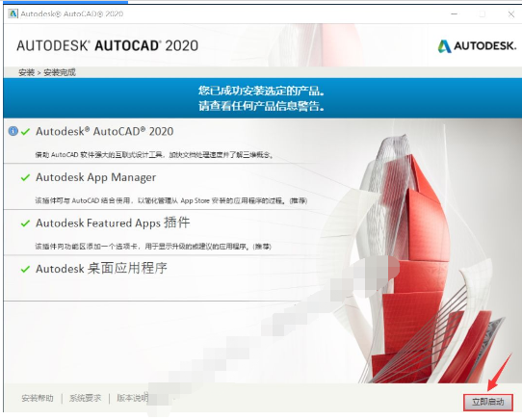The image size is (522, 420).
Task: Select the Autodesk Featured Apps 插件 title
Action: coord(113,223)
